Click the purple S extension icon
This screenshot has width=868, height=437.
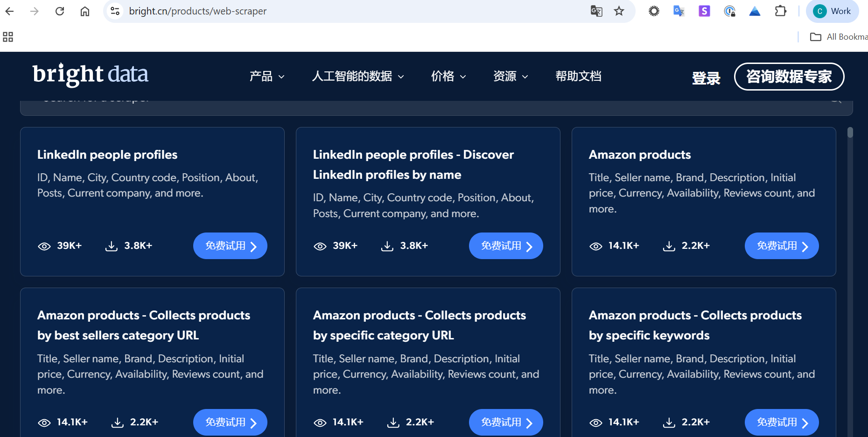pos(704,11)
